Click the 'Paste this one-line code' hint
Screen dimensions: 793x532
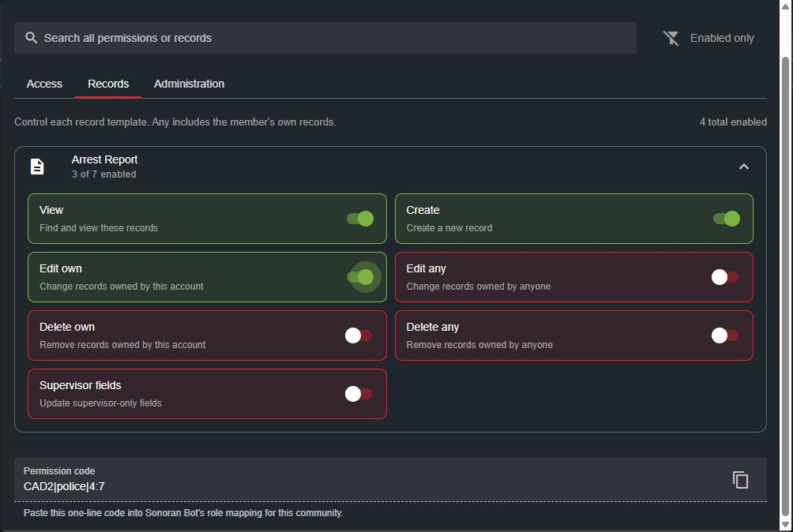pos(183,513)
